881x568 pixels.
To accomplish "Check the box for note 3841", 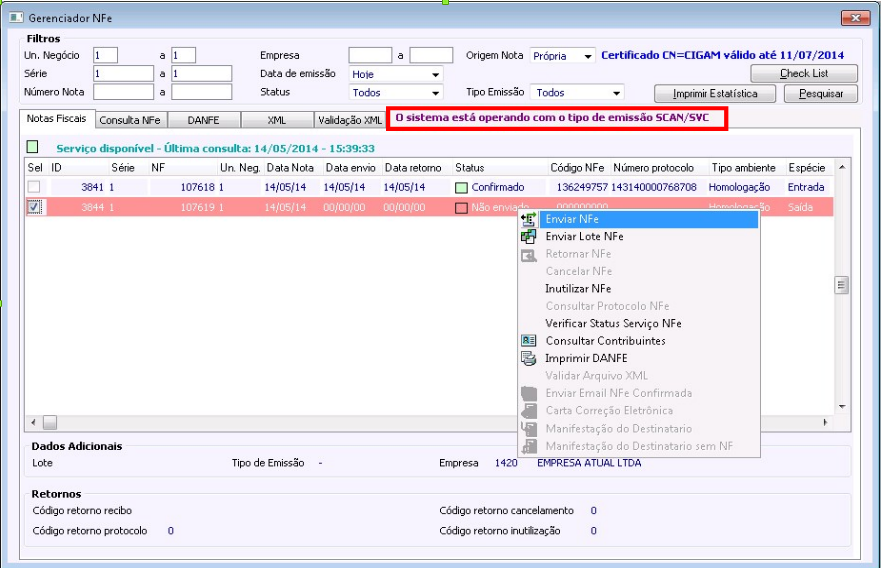I will (34, 187).
